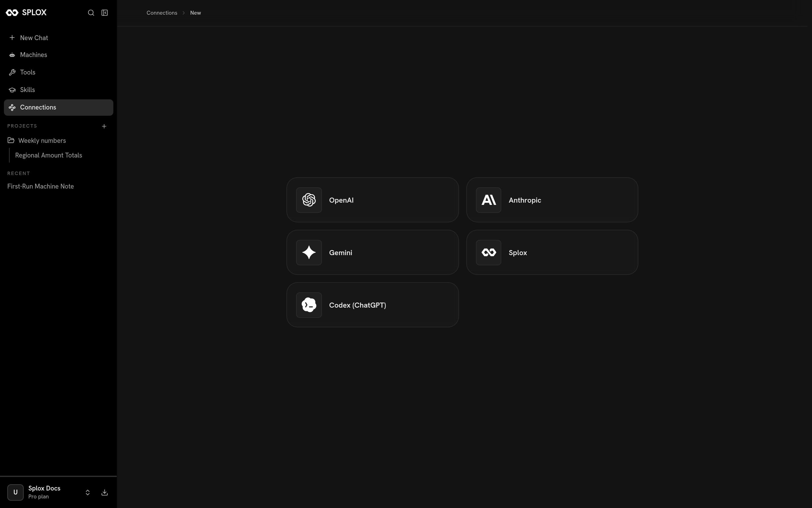Open the Weekly numbers project

pos(58,141)
